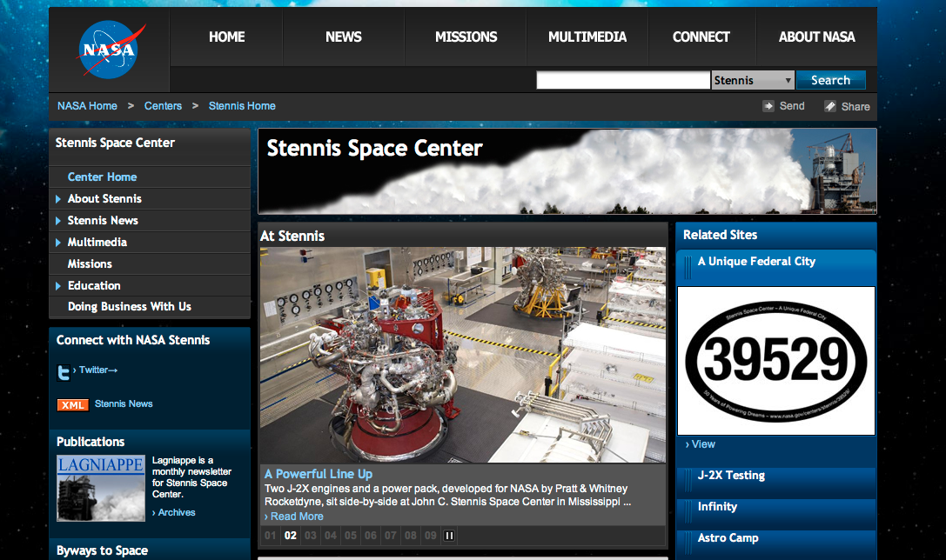Open the Lagniappe Archives link
Screen dimensions: 946x560
tap(174, 512)
